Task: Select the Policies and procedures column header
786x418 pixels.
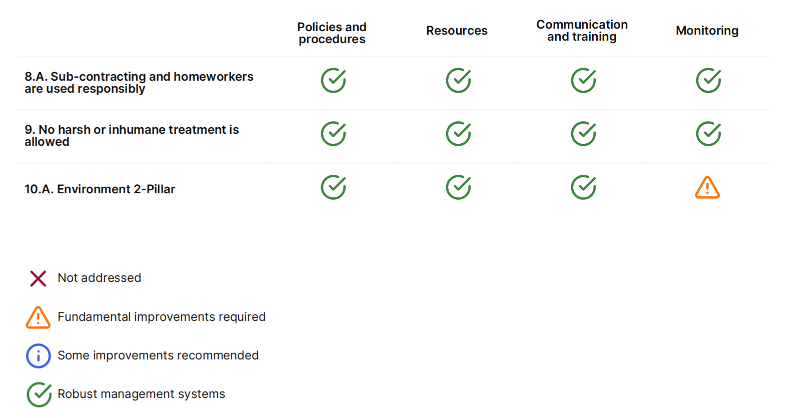Action: pos(332,33)
